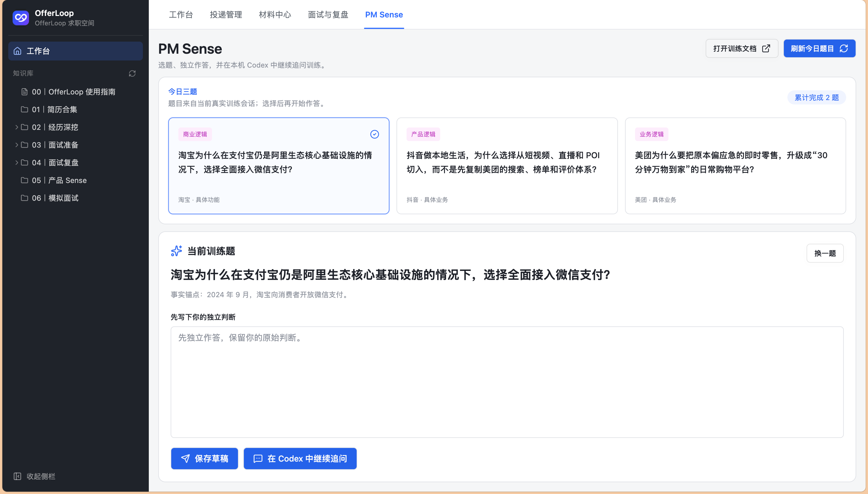The image size is (868, 494).
Task: Select the 抖音做本地生活 question card
Action: (507, 166)
